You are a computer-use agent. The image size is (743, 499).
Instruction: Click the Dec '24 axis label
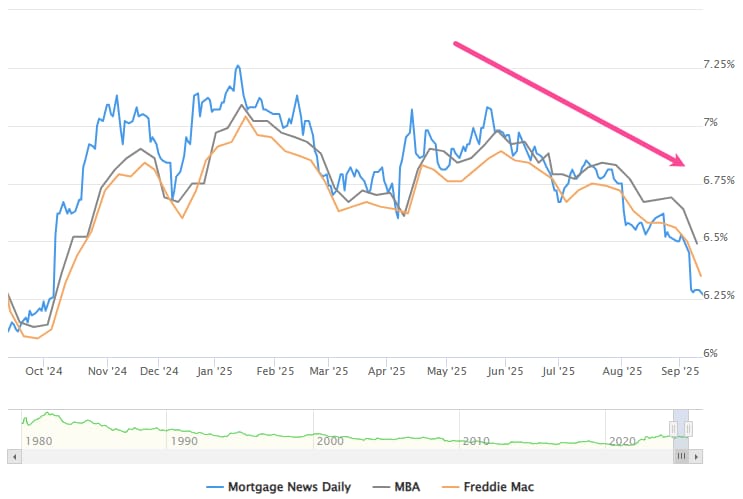point(159,371)
